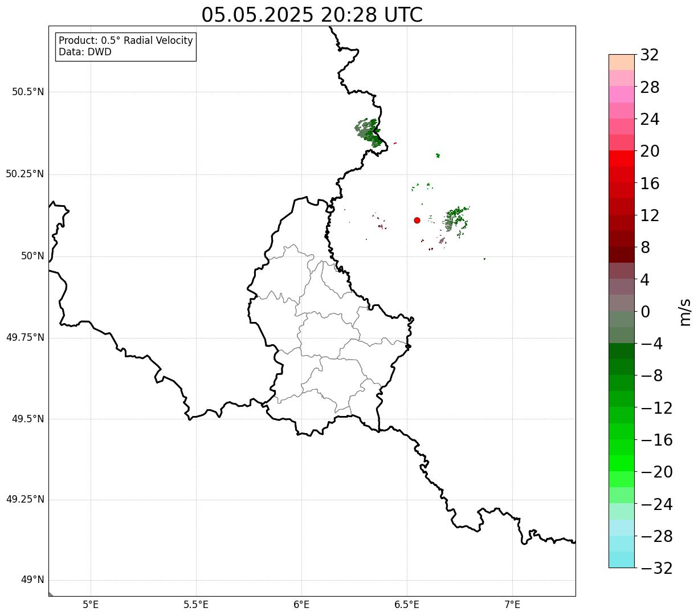The height and width of the screenshot is (616, 698).
Task: Click the 7°E longitude label
Action: [512, 605]
